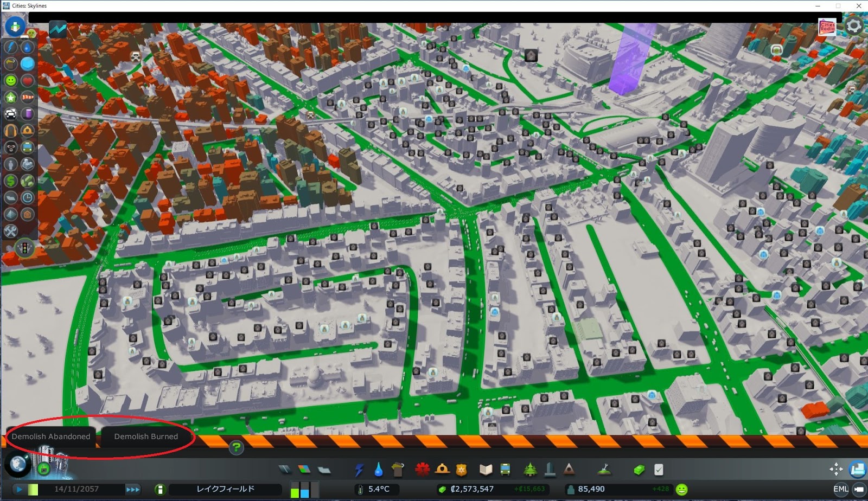The height and width of the screenshot is (501, 868).
Task: Open the Water and Sewage build menu
Action: pos(378,470)
